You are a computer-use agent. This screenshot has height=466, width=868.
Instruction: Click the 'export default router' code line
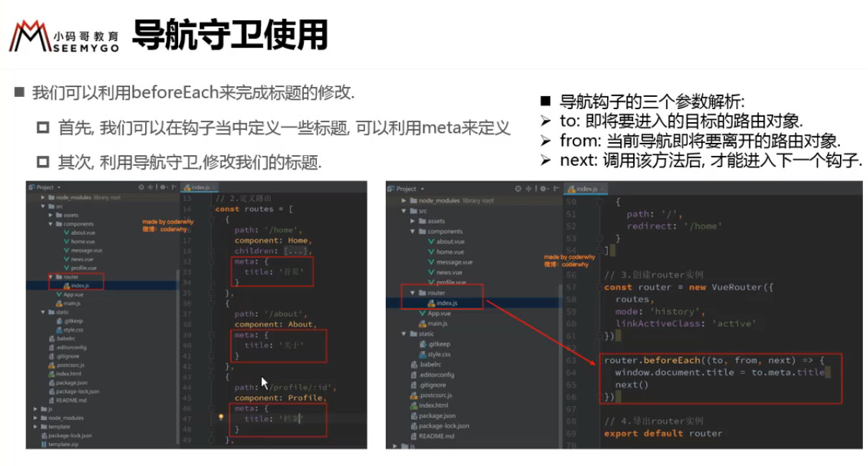click(663, 433)
